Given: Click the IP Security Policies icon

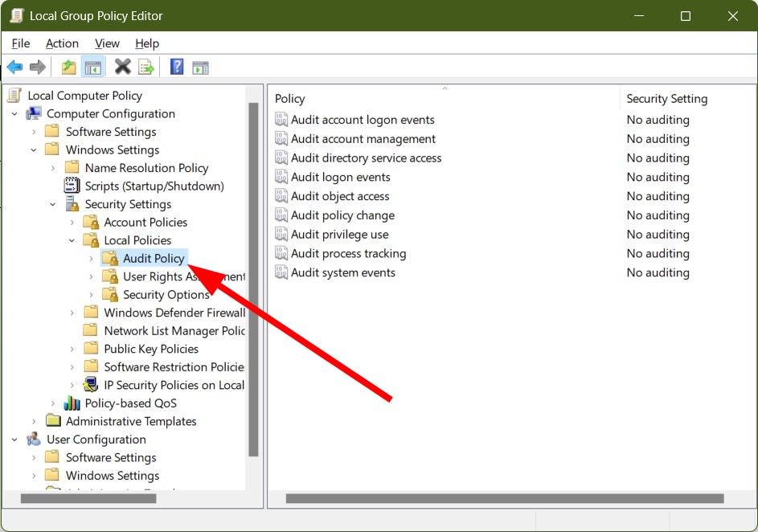Looking at the screenshot, I should (90, 385).
